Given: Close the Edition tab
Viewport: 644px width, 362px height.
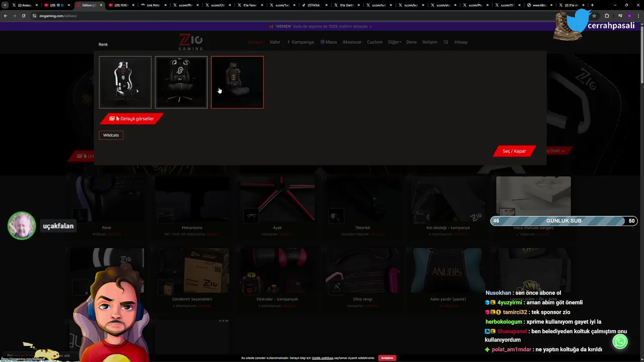Looking at the screenshot, I should click(101, 5).
